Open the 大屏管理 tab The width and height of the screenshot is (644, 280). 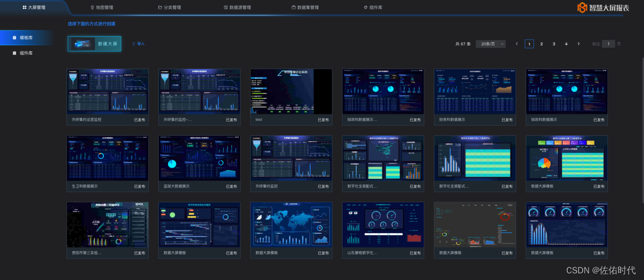tap(34, 8)
